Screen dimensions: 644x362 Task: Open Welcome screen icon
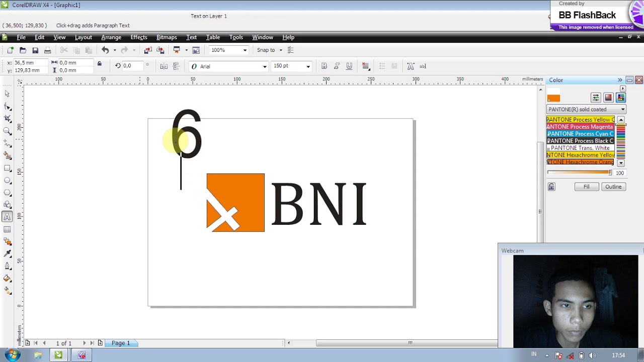coord(196,50)
